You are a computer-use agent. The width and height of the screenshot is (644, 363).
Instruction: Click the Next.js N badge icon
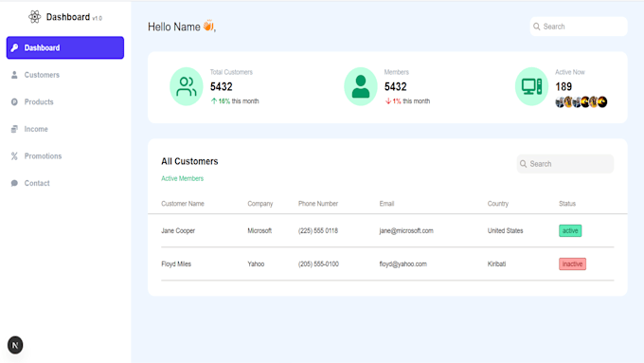point(15,345)
